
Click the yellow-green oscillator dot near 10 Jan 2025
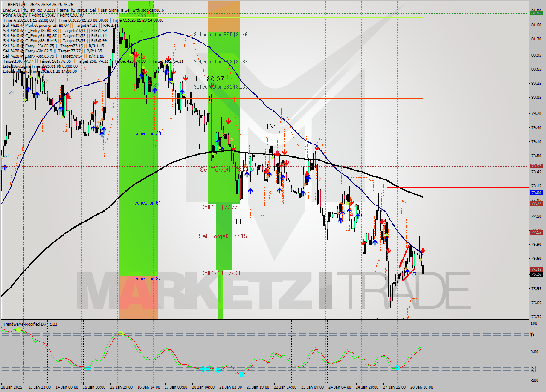[x=18, y=330]
